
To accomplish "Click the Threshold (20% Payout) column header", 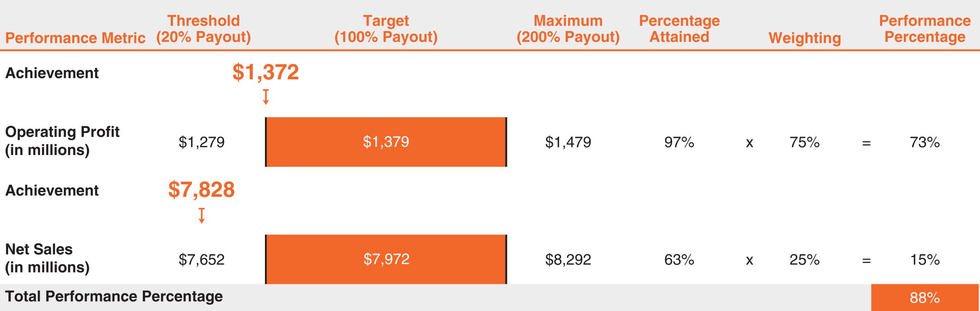I will [204, 29].
